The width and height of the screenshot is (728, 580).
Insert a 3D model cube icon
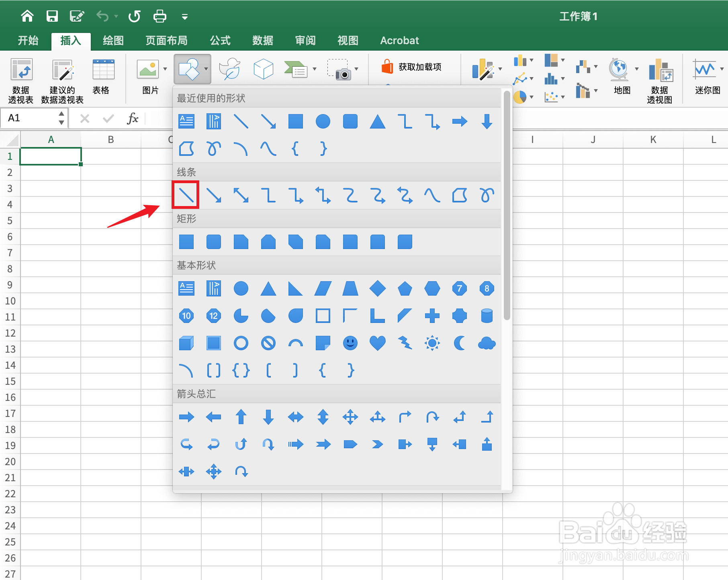264,69
